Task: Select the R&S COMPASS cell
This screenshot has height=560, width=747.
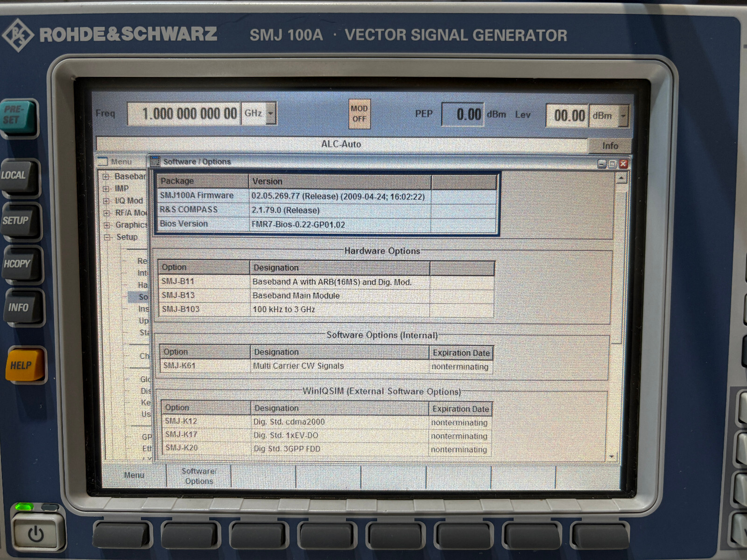Action: point(204,210)
